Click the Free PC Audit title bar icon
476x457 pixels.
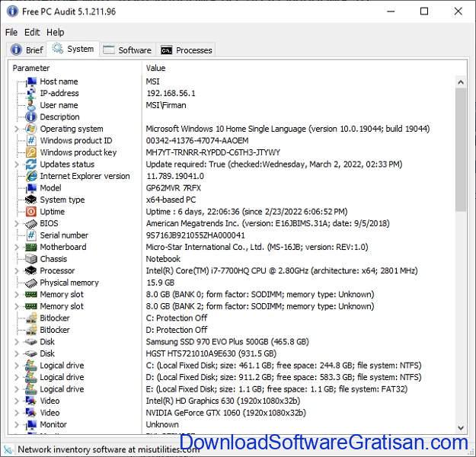[x=12, y=11]
